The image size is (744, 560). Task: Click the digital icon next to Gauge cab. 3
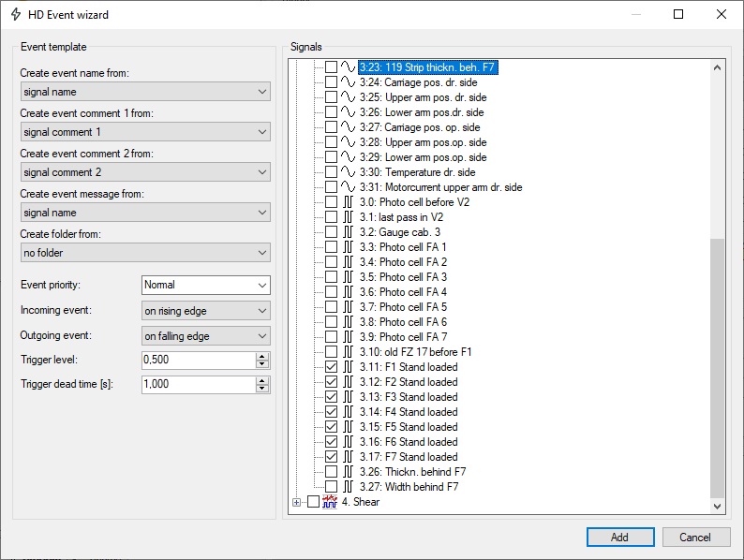click(x=347, y=232)
